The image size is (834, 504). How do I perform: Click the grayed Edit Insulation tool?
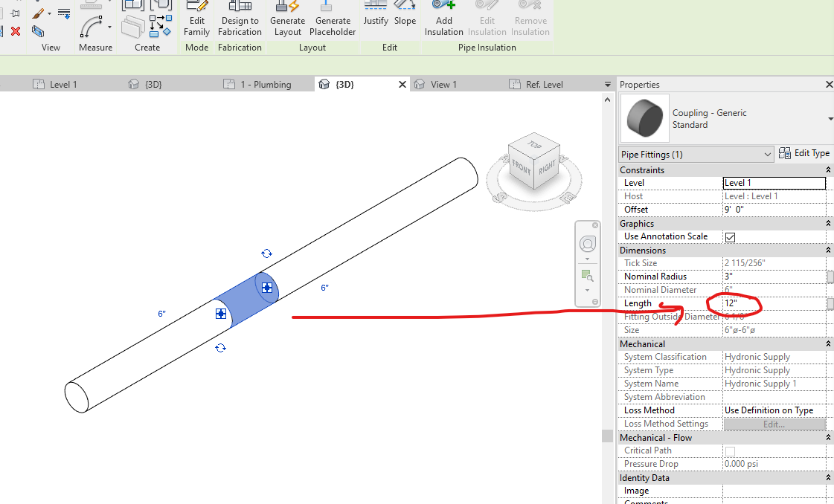pos(487,19)
